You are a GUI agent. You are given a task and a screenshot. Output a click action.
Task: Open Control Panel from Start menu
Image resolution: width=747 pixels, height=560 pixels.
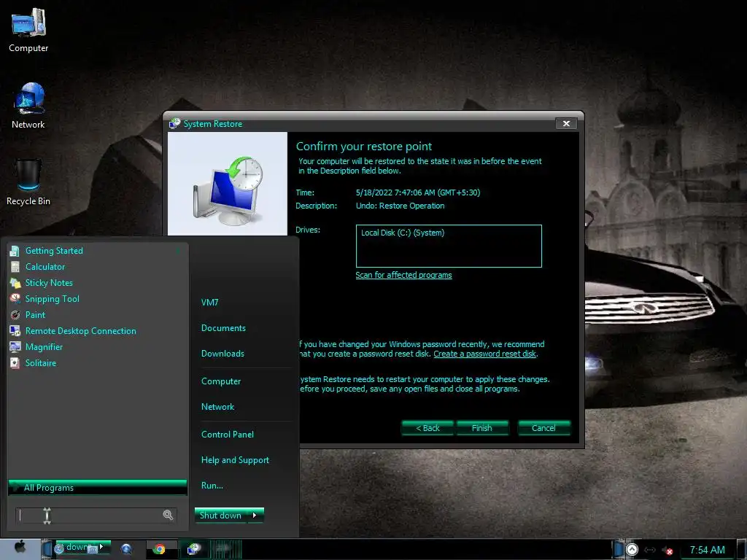tap(228, 435)
